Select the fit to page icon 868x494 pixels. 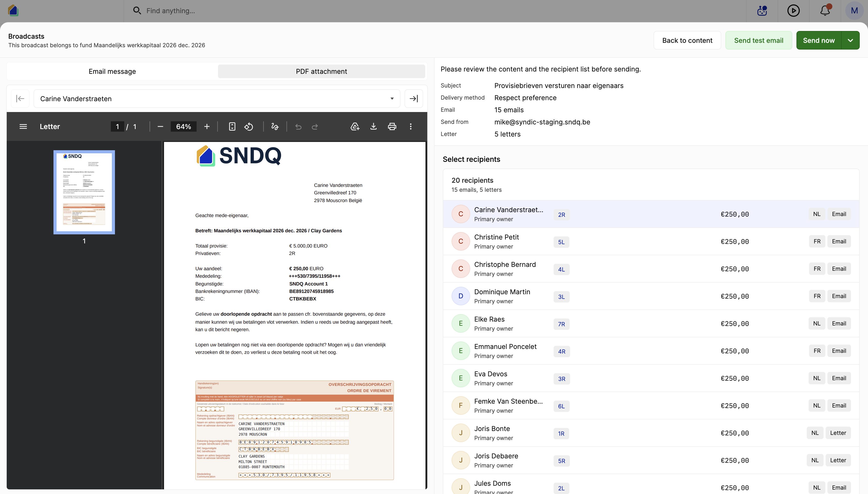[232, 126]
